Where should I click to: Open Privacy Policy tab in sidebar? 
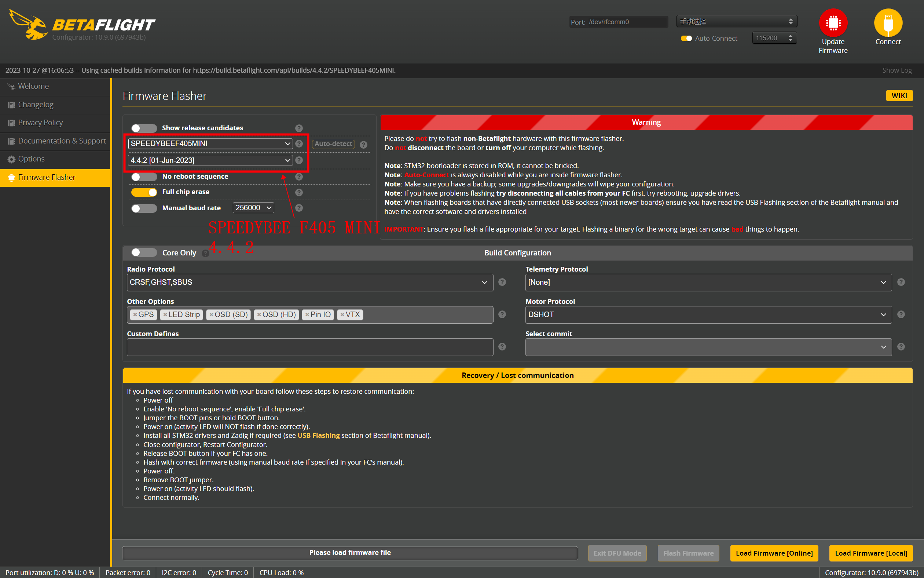click(55, 123)
